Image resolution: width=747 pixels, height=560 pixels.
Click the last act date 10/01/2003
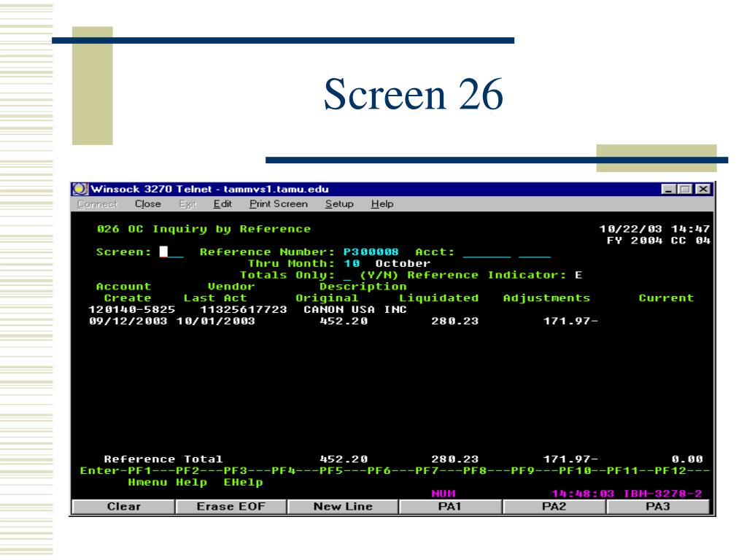click(x=216, y=321)
